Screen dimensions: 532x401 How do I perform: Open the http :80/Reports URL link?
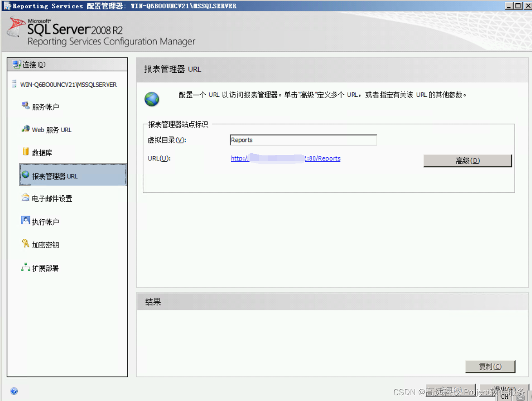pos(286,158)
